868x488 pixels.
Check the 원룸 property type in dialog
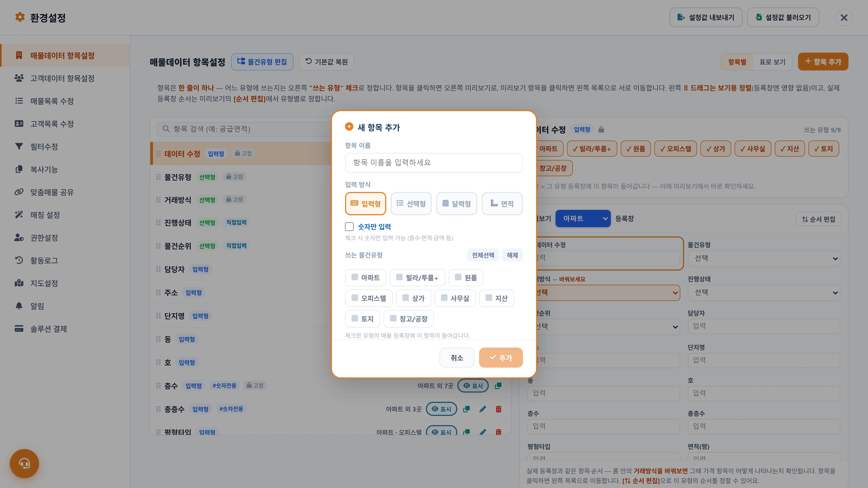coord(466,277)
